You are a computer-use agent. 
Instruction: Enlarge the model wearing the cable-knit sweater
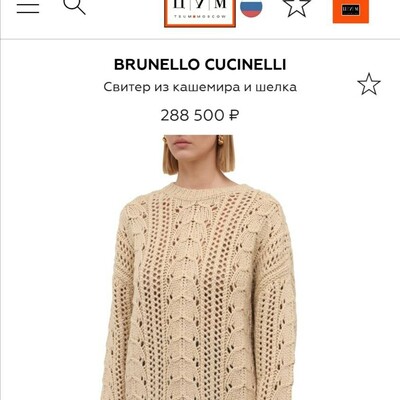[199, 267]
